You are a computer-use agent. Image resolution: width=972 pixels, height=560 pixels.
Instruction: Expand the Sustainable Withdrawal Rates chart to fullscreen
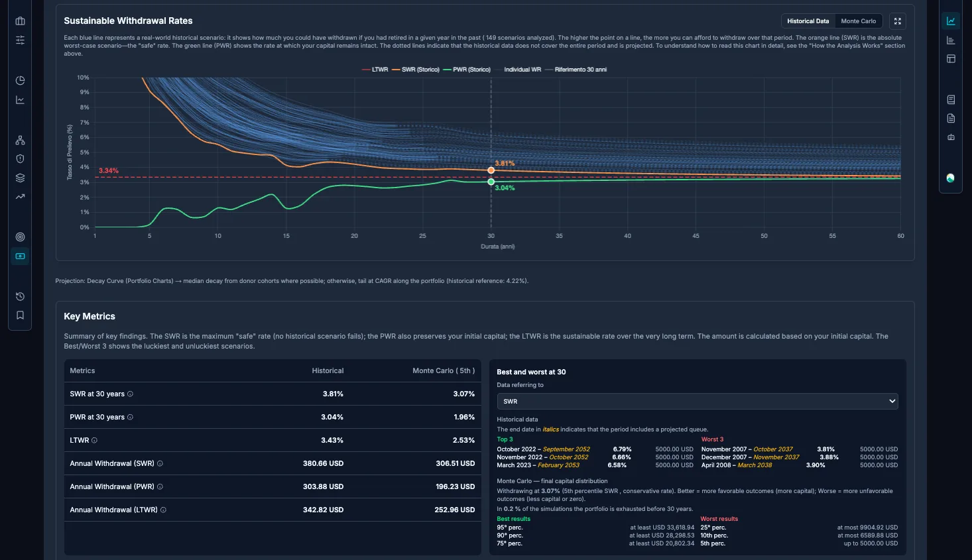(897, 21)
